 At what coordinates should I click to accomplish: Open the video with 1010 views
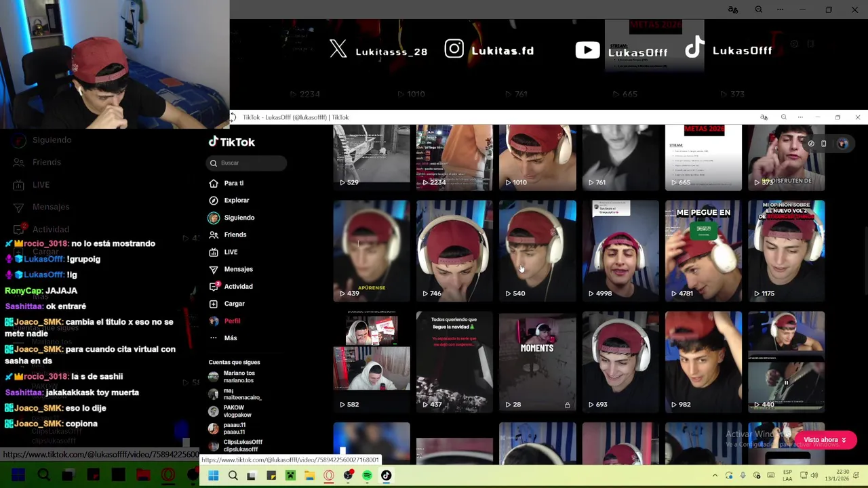[x=537, y=157]
